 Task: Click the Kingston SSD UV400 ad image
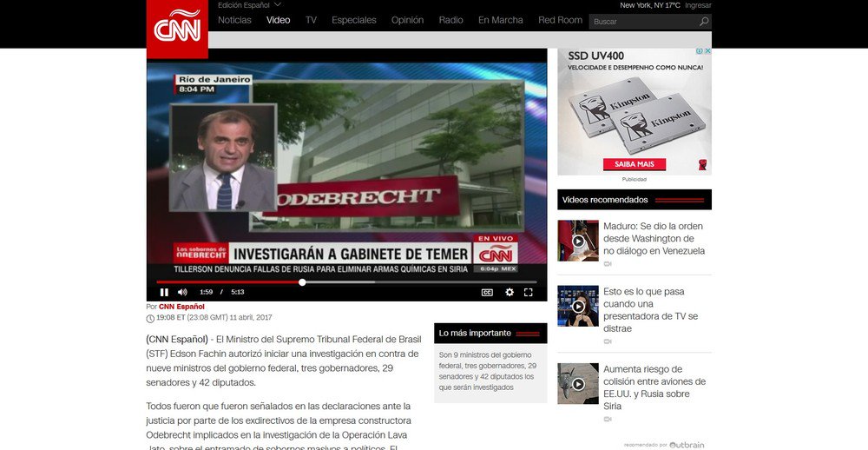pyautogui.click(x=635, y=111)
